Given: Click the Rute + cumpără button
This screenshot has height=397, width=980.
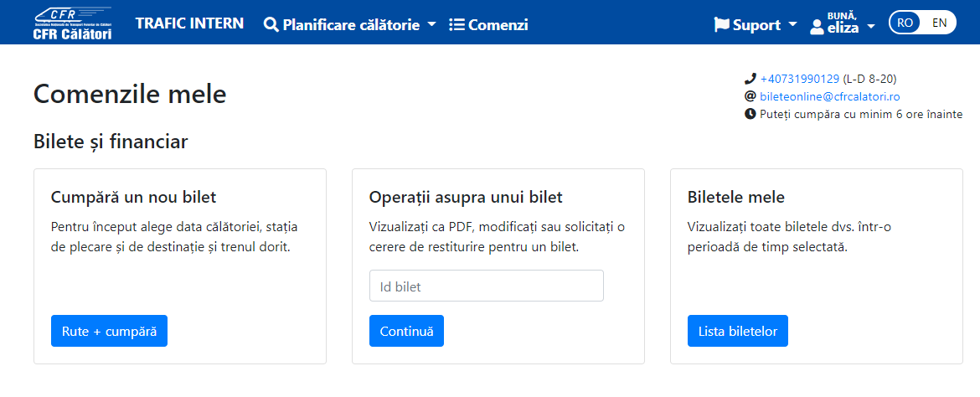Looking at the screenshot, I should 110,331.
